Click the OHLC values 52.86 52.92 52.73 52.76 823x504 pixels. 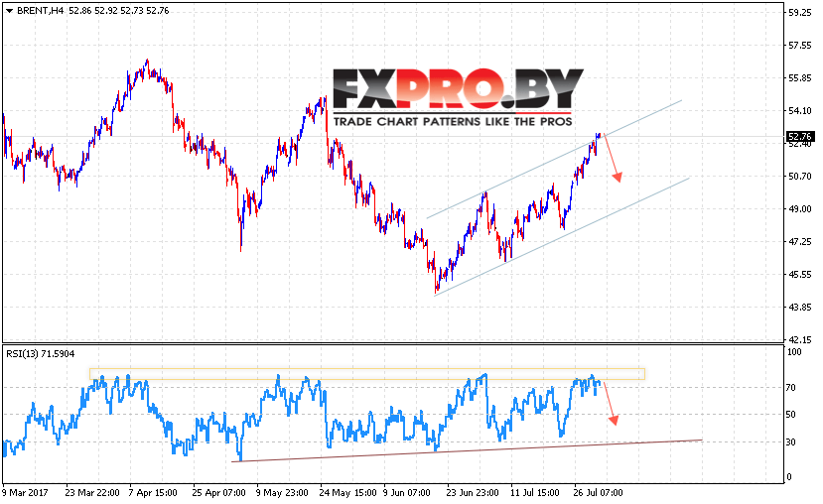tap(118, 11)
